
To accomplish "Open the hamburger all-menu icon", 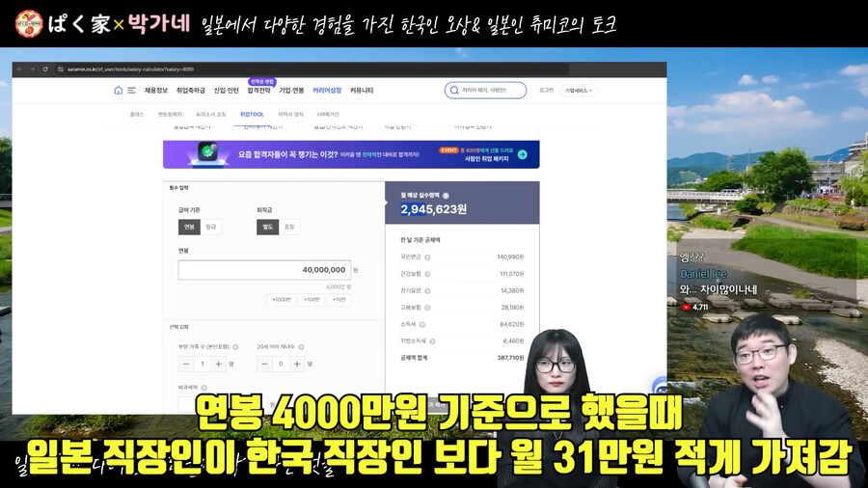I will [132, 91].
